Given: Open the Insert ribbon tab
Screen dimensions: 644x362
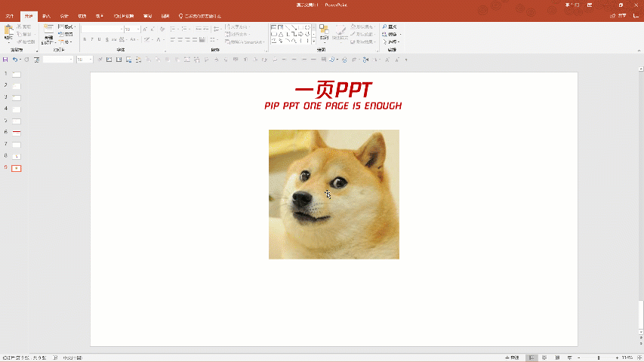Looking at the screenshot, I should point(47,16).
